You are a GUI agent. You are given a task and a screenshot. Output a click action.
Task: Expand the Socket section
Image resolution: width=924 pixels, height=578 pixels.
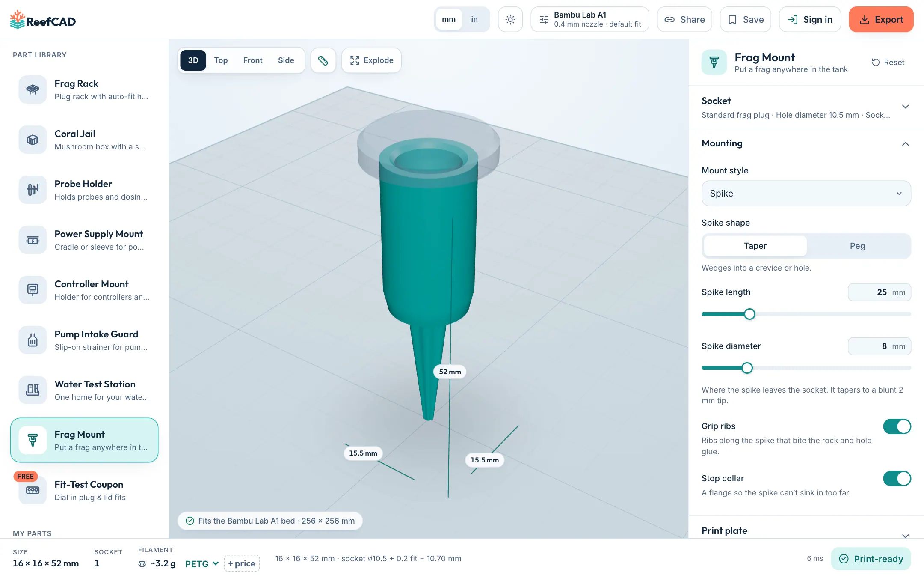point(806,107)
